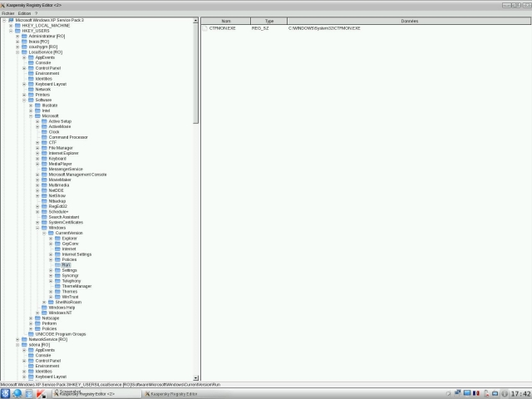The width and height of the screenshot is (532, 399).
Task: Sort by the Données column header
Action: [409, 21]
